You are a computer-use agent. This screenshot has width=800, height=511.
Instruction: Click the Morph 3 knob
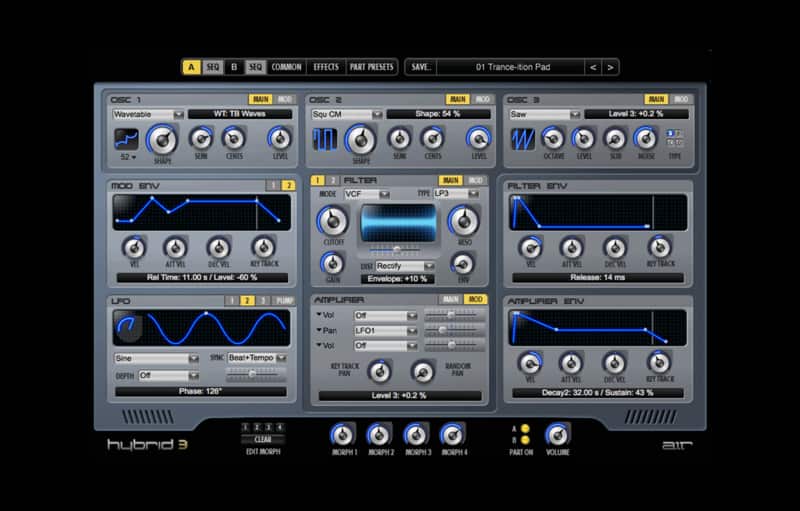[416, 435]
